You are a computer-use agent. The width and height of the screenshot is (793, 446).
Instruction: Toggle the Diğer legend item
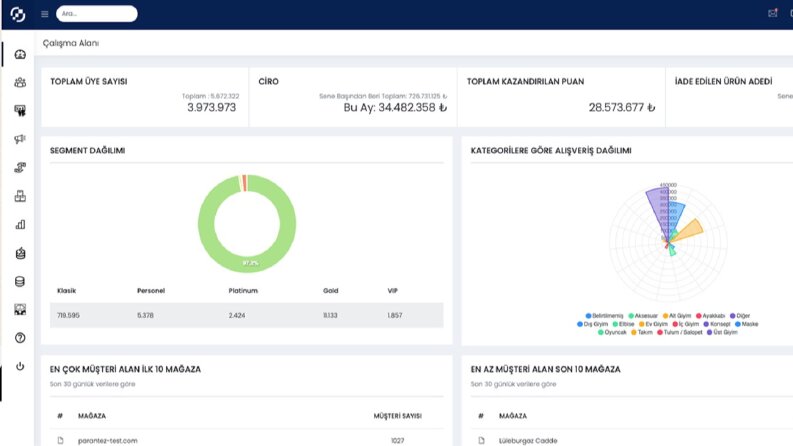[740, 316]
